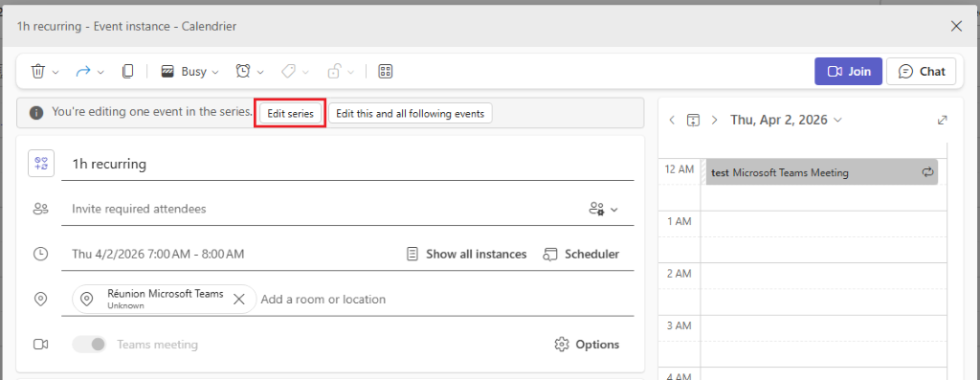
Task: Remove Réunion Microsoft Teams location
Action: [238, 300]
